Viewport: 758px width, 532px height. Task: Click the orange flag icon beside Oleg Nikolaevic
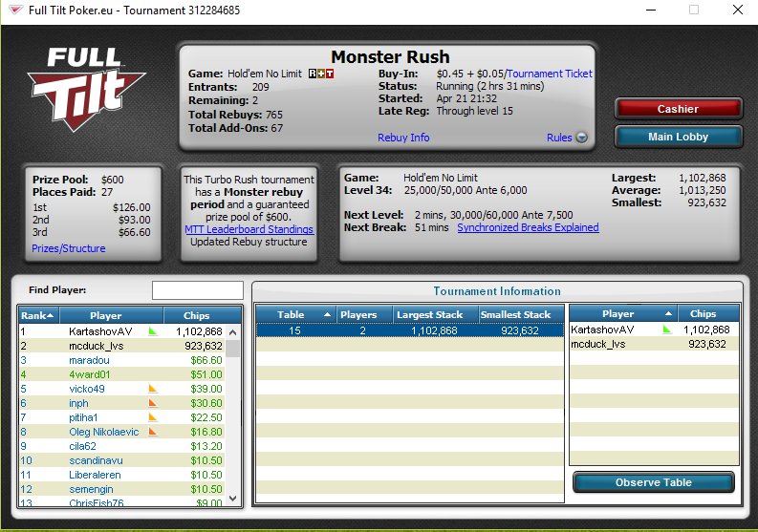tap(153, 432)
